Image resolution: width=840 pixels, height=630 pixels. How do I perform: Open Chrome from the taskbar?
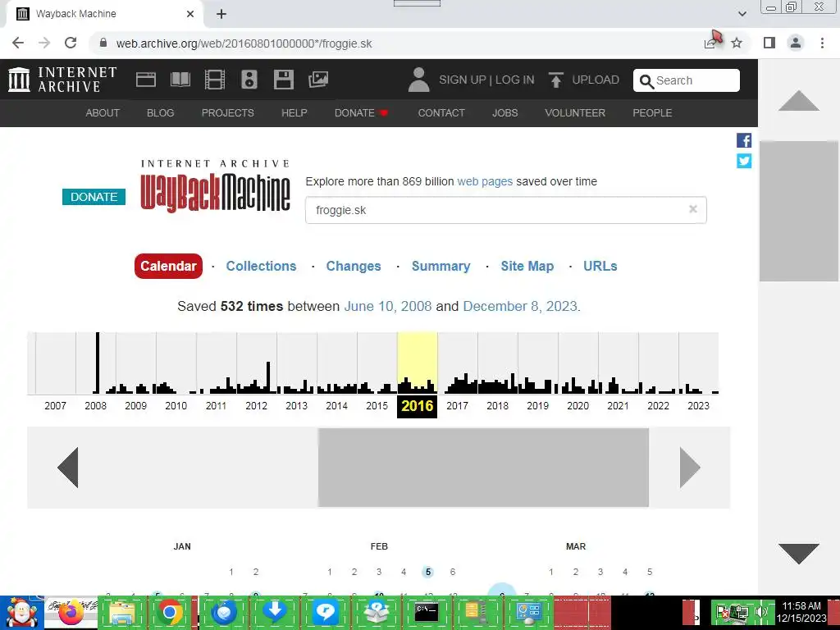tap(170, 613)
